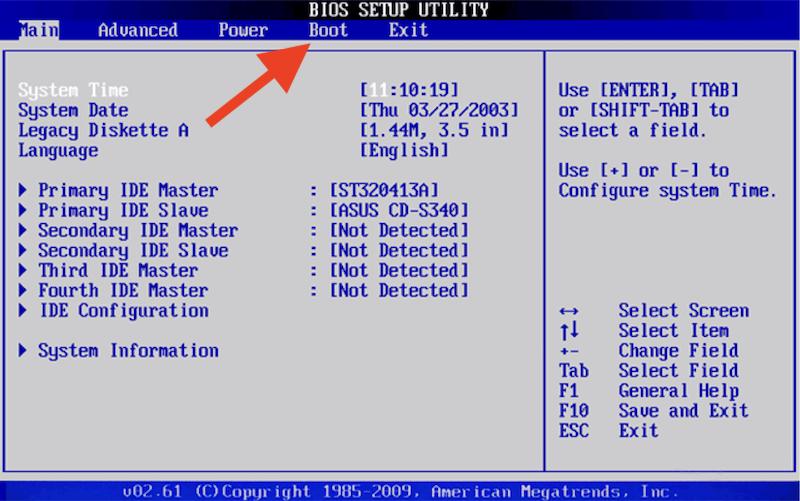
Task: Click the left-right arrow Select Screen icon
Action: (x=568, y=311)
